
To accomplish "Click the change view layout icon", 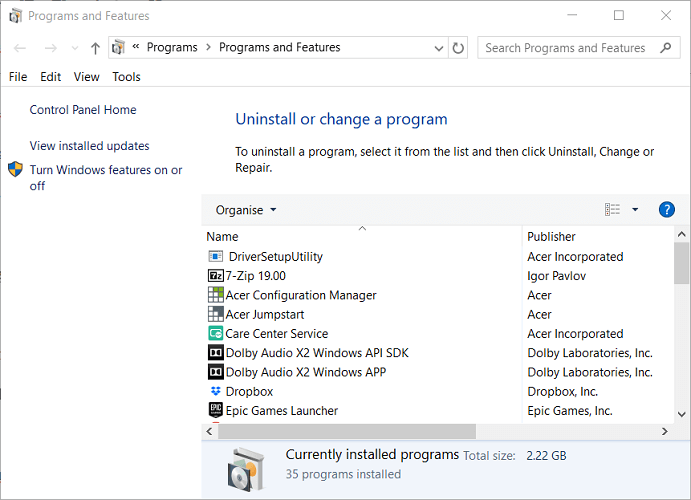I will [x=613, y=210].
